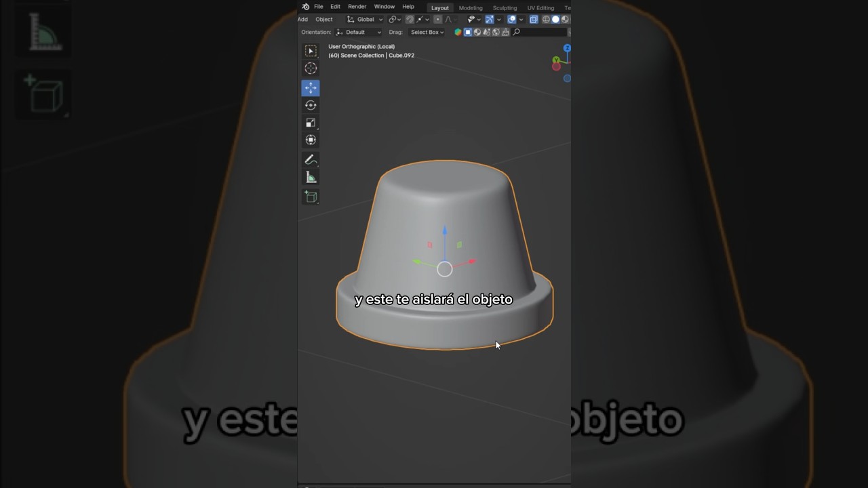Open proportional editing falloff curve
The width and height of the screenshot is (868, 488).
pyautogui.click(x=450, y=20)
